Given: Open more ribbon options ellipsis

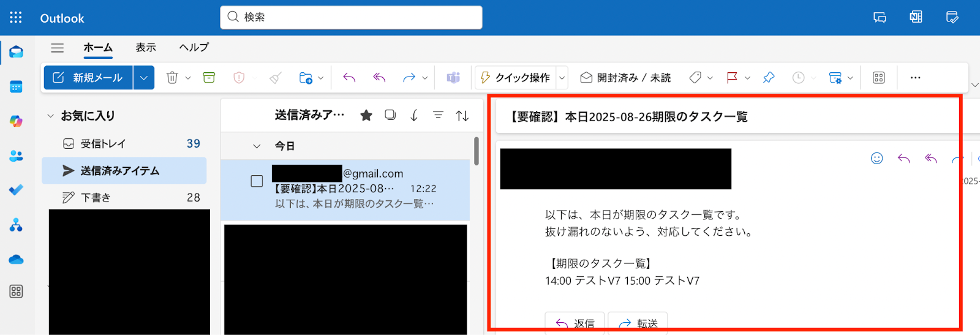Looking at the screenshot, I should pyautogui.click(x=915, y=78).
